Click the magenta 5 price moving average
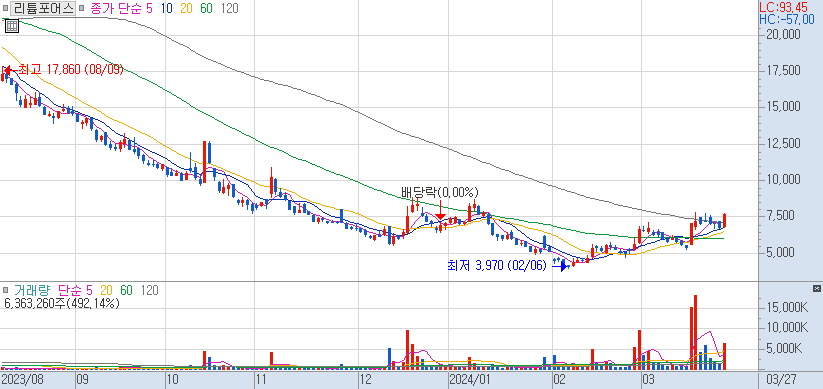This screenshot has height=389, width=823. (149, 8)
